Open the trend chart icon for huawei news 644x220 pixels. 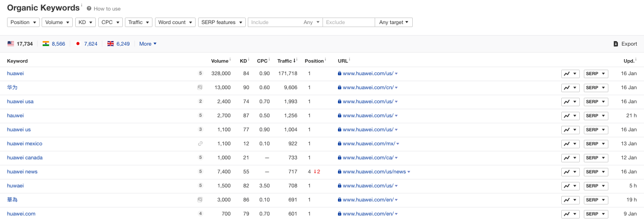(570, 172)
